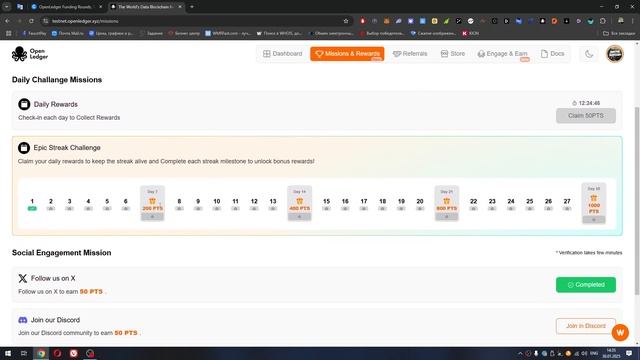Select streak day 13 marker
This screenshot has height=360, width=640.
click(273, 204)
